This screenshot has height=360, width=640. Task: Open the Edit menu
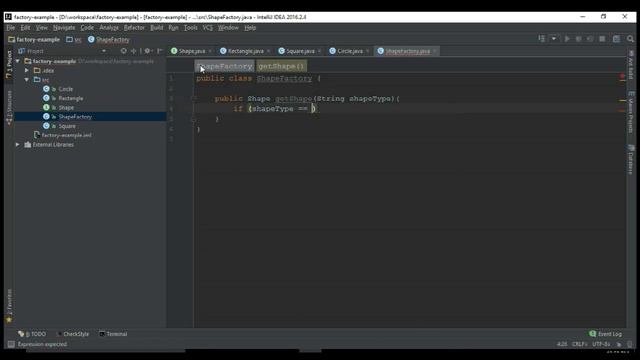point(25,28)
